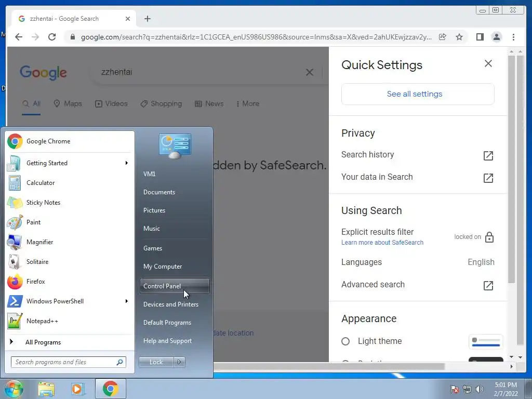The image size is (532, 399).
Task: Open Chrome three-dot menu
Action: (x=513, y=37)
